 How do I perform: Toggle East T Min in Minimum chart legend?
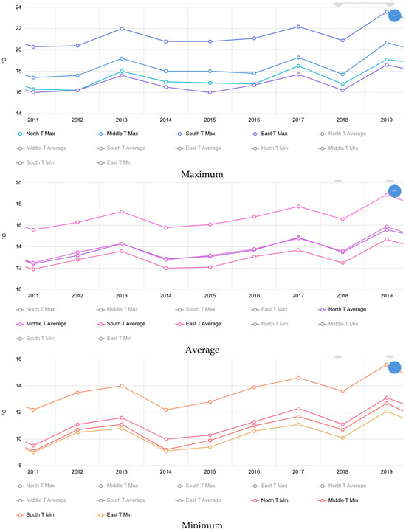[x=114, y=515]
